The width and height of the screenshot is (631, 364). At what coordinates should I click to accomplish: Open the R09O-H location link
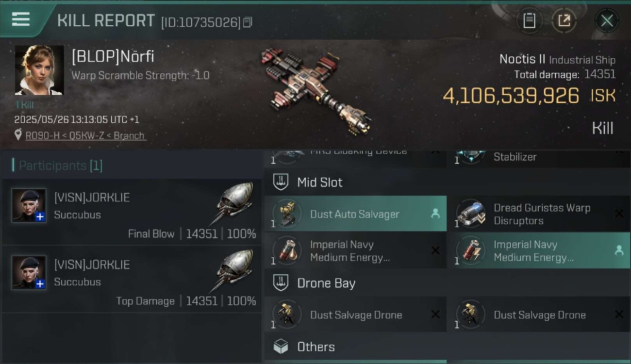point(85,136)
